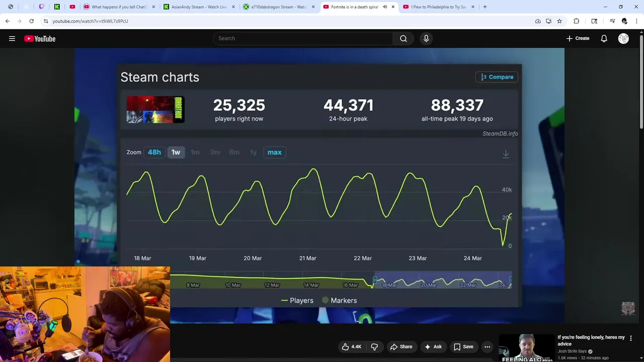The height and width of the screenshot is (362, 644).
Task: Click install app icon in address bar
Action: tap(548, 21)
